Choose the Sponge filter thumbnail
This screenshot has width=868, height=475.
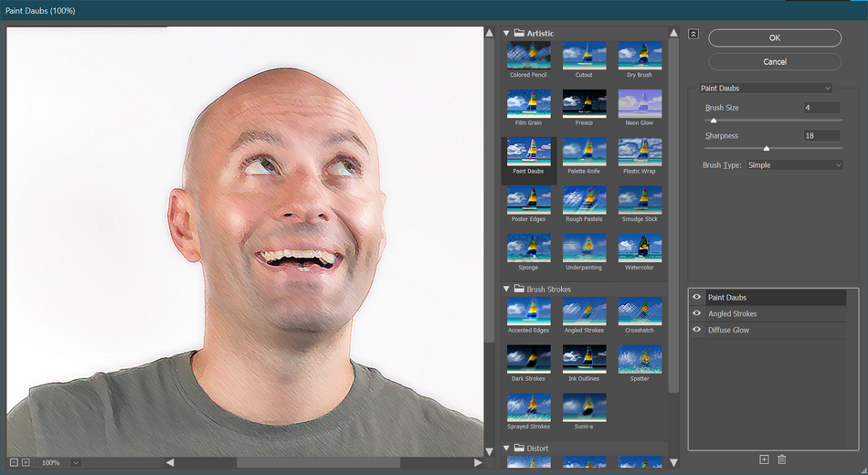529,248
